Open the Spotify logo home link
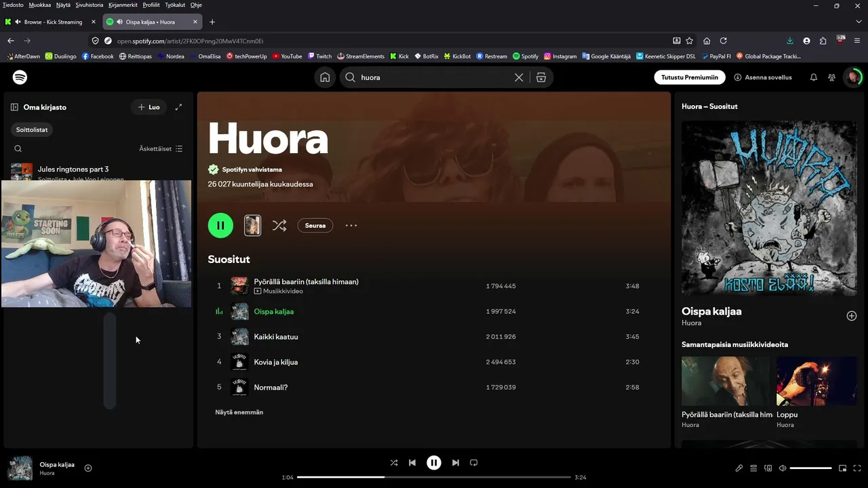This screenshot has height=488, width=868. click(20, 77)
